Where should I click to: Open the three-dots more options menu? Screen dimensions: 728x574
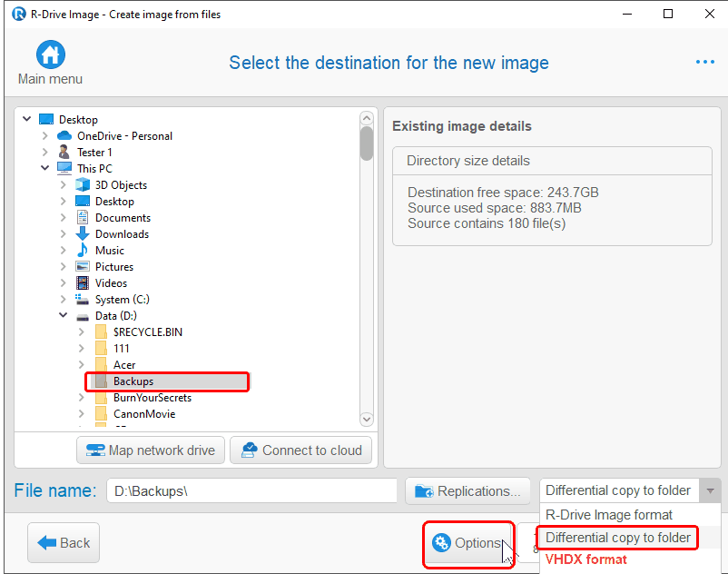tap(705, 62)
